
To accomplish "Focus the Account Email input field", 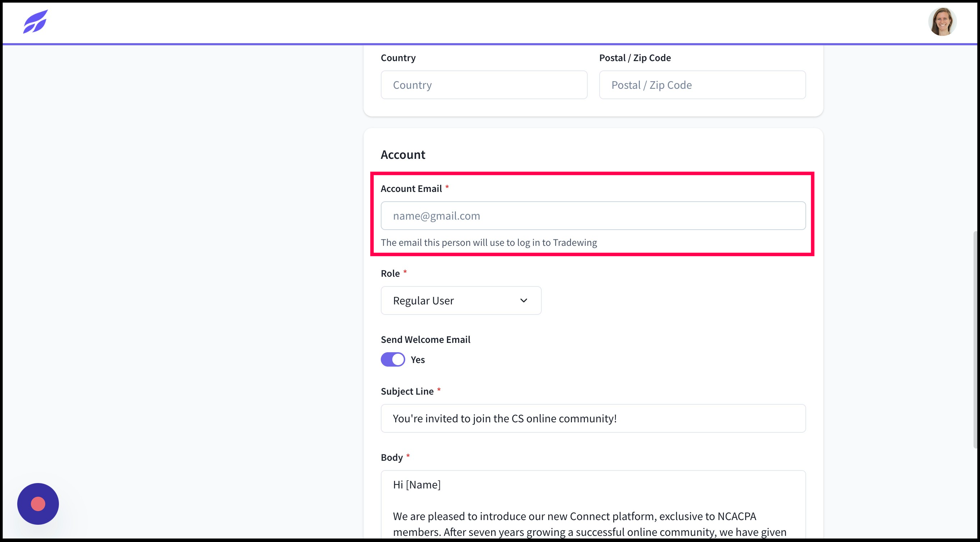I will [593, 216].
